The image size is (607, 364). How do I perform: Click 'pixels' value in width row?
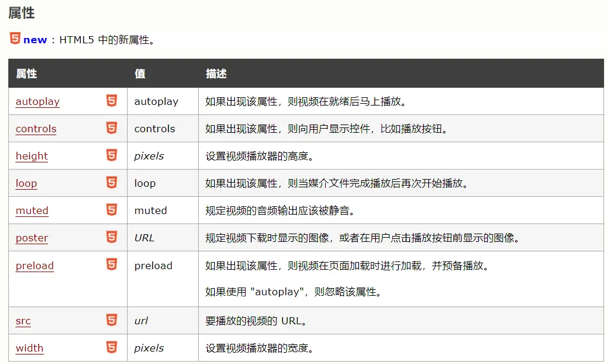(149, 348)
